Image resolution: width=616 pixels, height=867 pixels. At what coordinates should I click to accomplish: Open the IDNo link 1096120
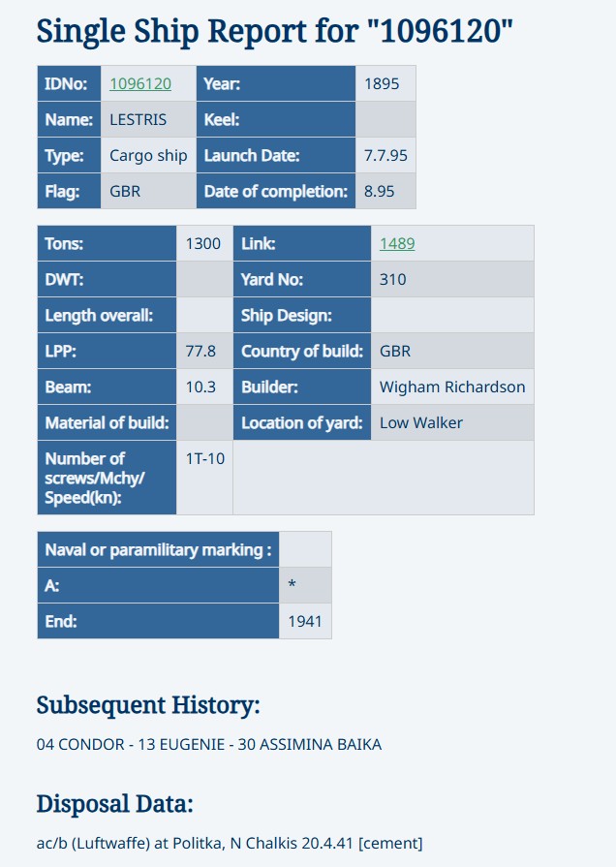140,84
